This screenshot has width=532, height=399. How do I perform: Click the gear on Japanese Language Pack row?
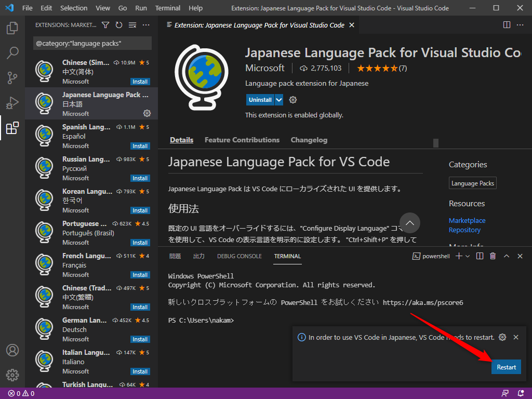(x=147, y=113)
